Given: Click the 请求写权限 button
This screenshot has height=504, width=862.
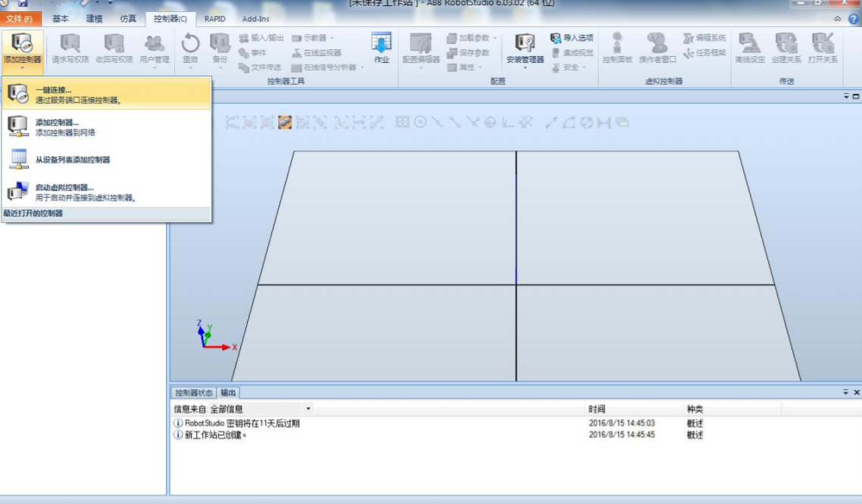Looking at the screenshot, I should [x=70, y=48].
